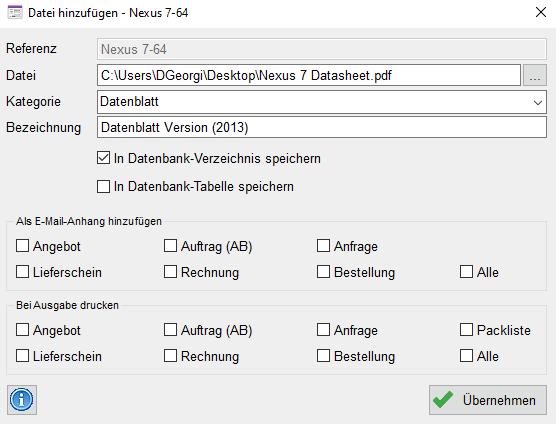556x424 pixels.
Task: Check Angebot under E-Mail-Anhang
Action: (22, 246)
